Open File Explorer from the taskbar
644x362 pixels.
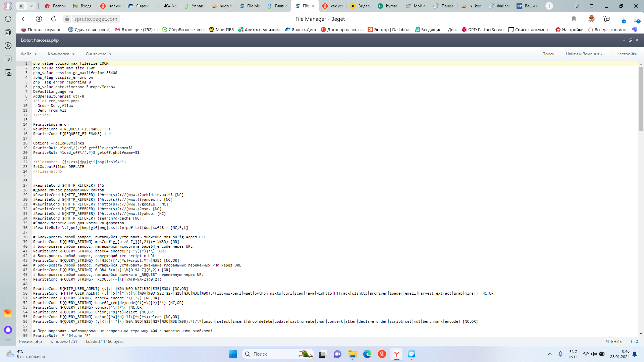click(x=352, y=354)
